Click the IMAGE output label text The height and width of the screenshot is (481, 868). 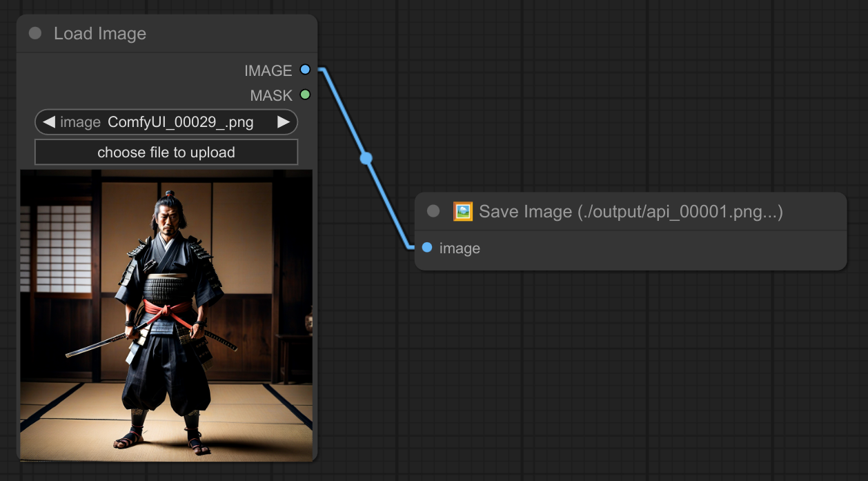click(x=268, y=70)
